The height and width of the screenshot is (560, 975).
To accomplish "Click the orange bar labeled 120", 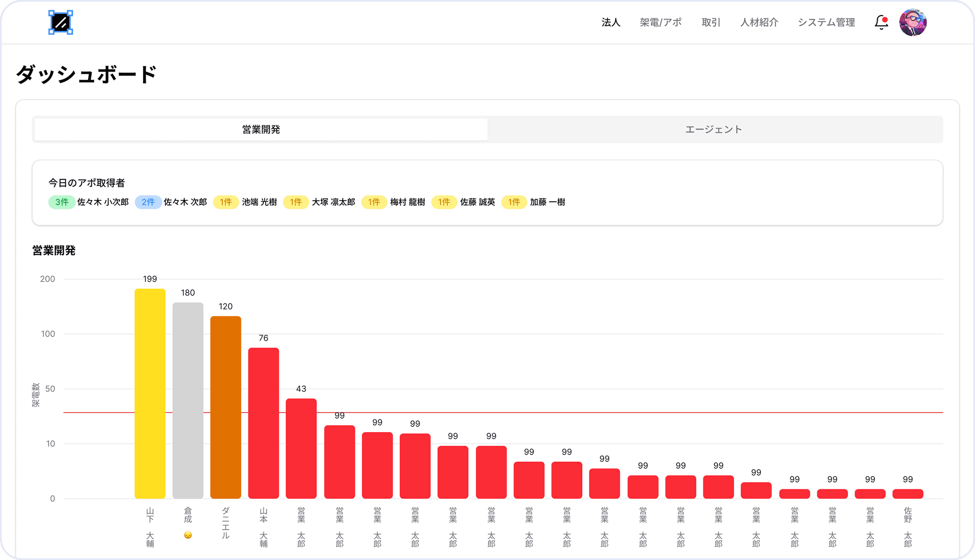I will click(x=225, y=407).
